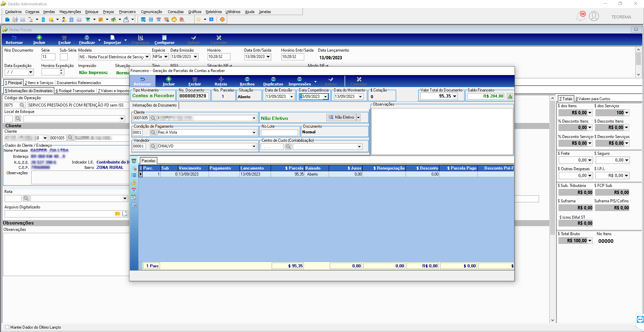Click the notifications bell icon
Screen dimensions: 644x332
point(581,16)
